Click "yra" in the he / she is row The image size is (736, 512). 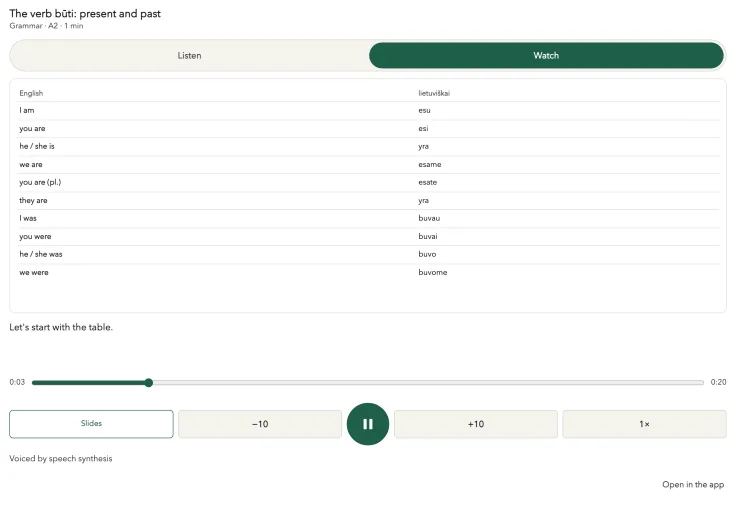coord(423,146)
